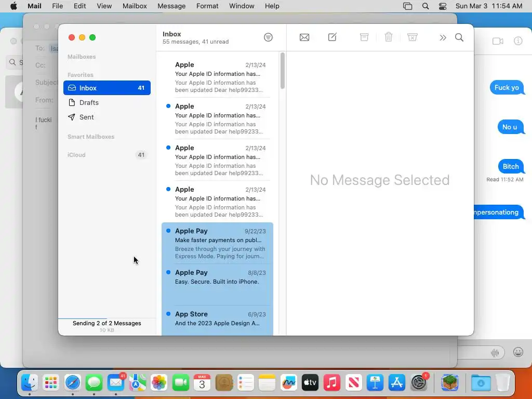The image size is (532, 399).
Task: Expand the iCloud mailbox section
Action: pos(76,155)
